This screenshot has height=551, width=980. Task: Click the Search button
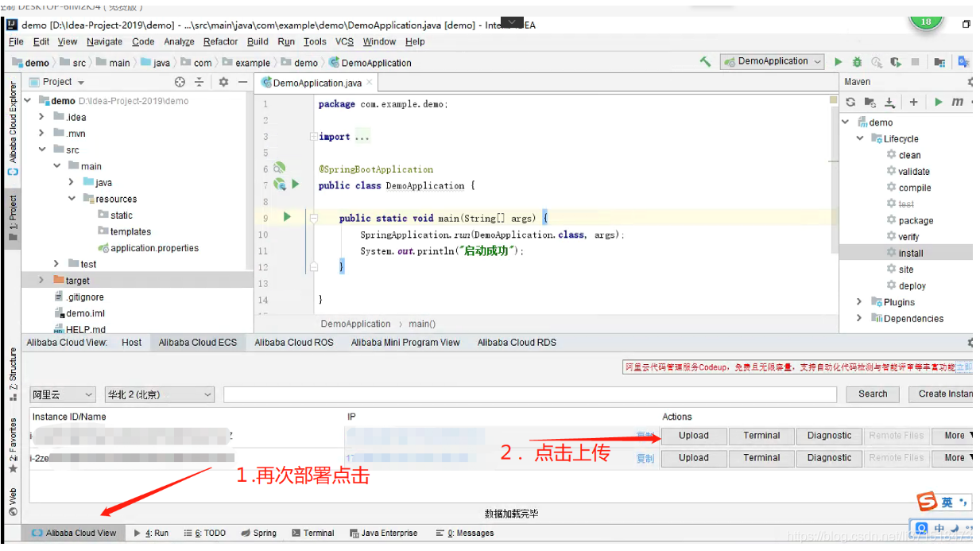pyautogui.click(x=872, y=394)
